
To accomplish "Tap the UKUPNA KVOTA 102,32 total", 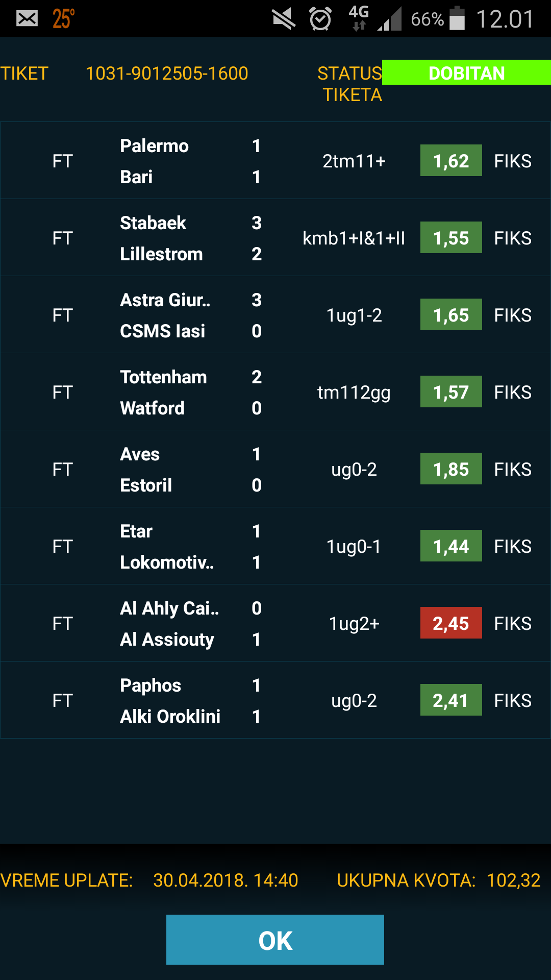I will pyautogui.click(x=438, y=880).
